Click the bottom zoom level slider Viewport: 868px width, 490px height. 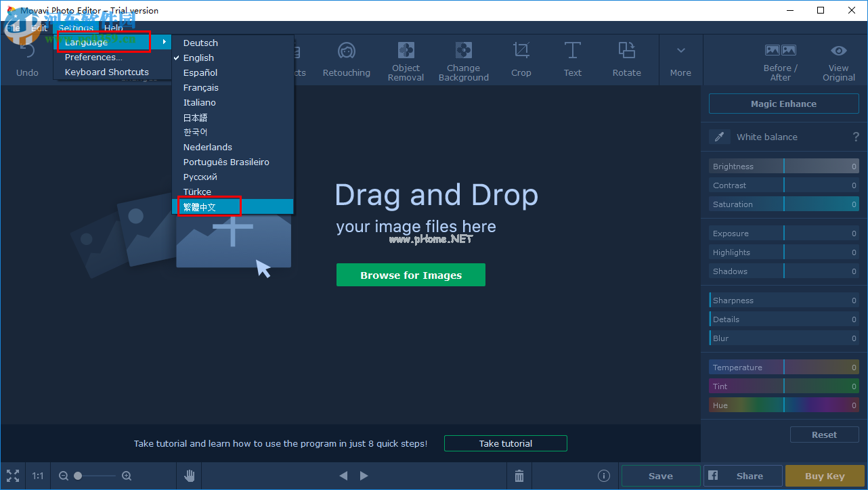pos(95,476)
